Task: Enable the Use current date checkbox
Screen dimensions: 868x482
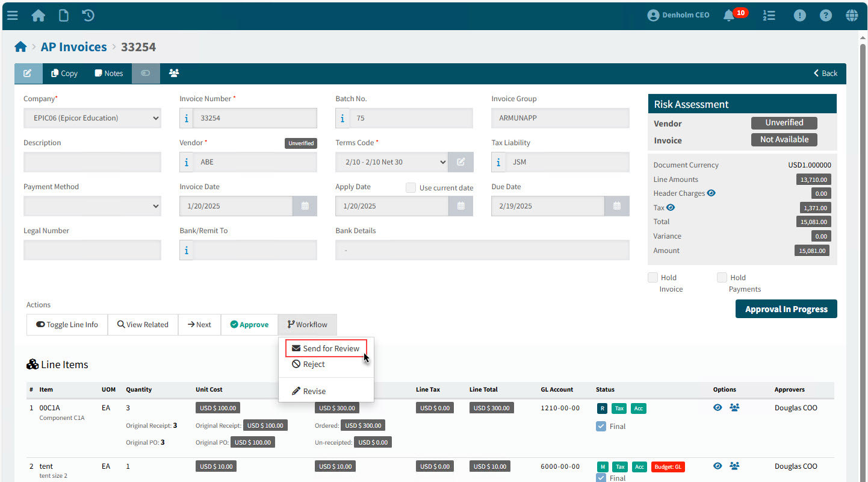Action: (411, 188)
